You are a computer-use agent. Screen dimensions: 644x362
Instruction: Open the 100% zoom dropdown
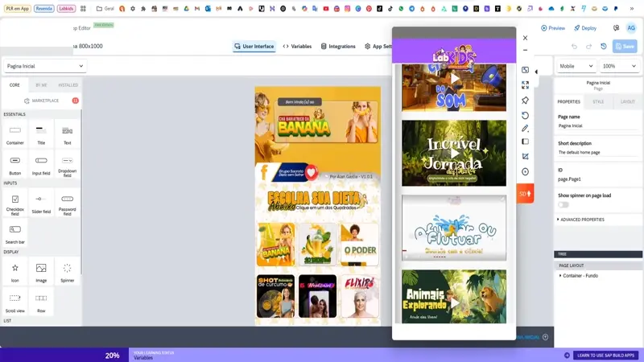619,66
